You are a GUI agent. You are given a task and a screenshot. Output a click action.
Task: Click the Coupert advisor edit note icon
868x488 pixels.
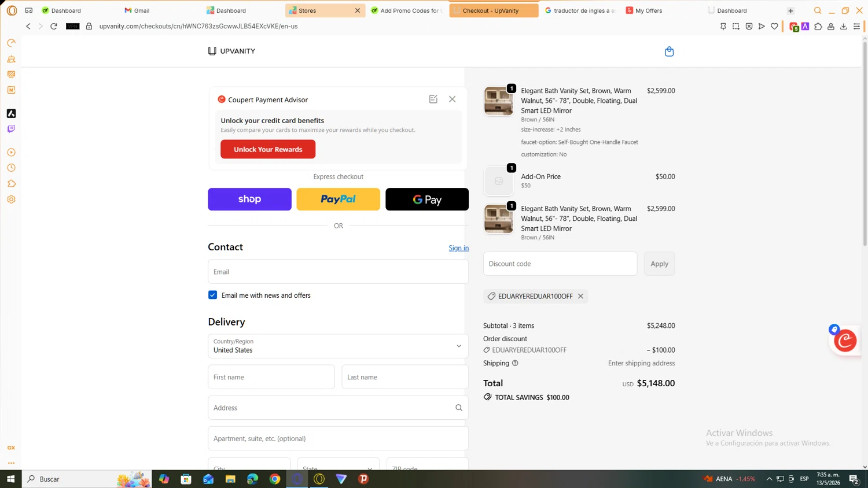point(433,99)
